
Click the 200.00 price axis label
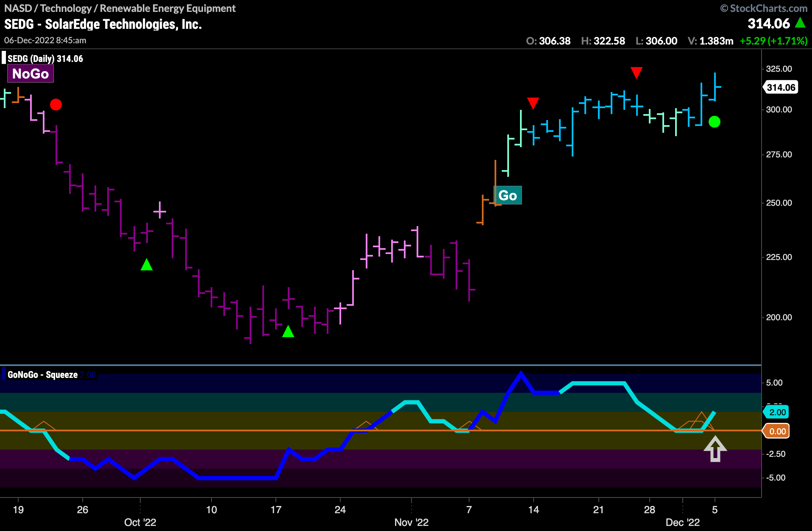tap(779, 317)
